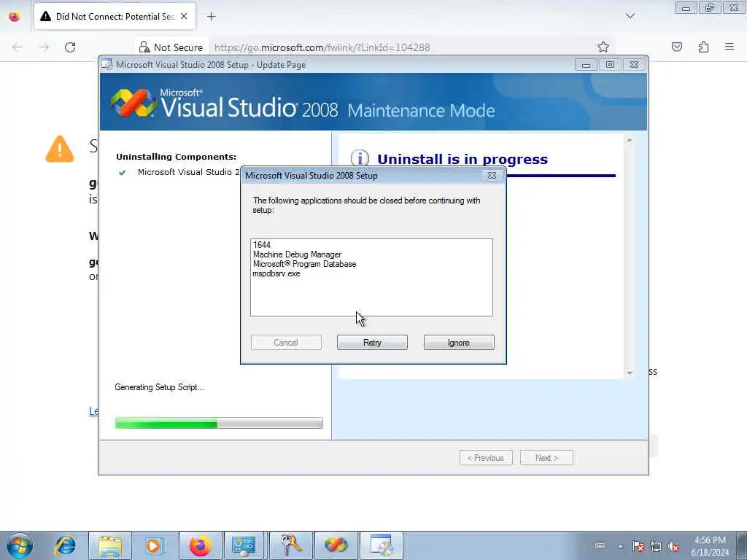747x560 pixels.
Task: Click the green checkmark beside Microsoft Visual Studio
Action: [x=123, y=172]
